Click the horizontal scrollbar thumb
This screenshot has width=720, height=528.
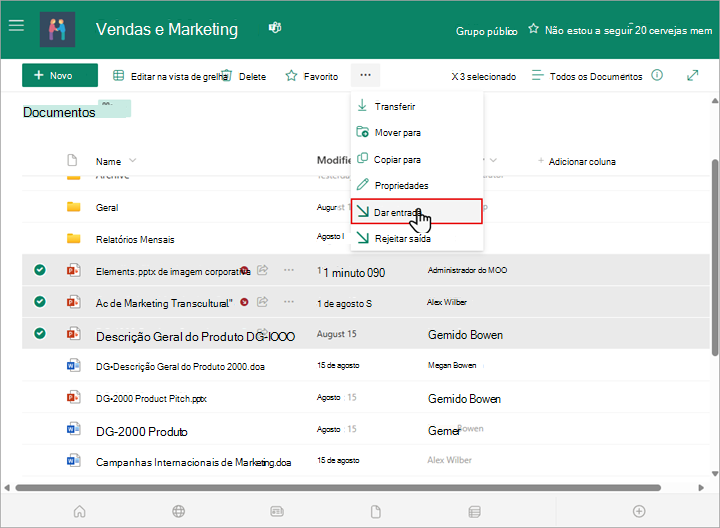click(x=338, y=488)
